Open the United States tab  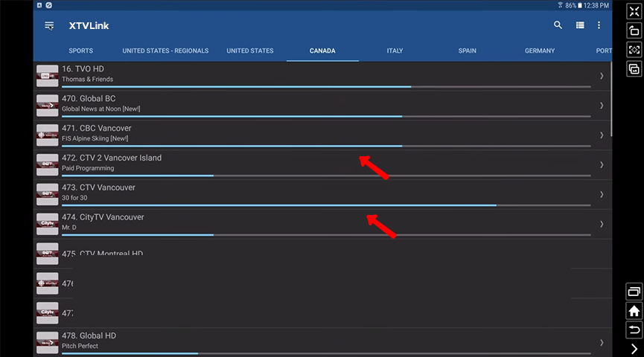(249, 51)
